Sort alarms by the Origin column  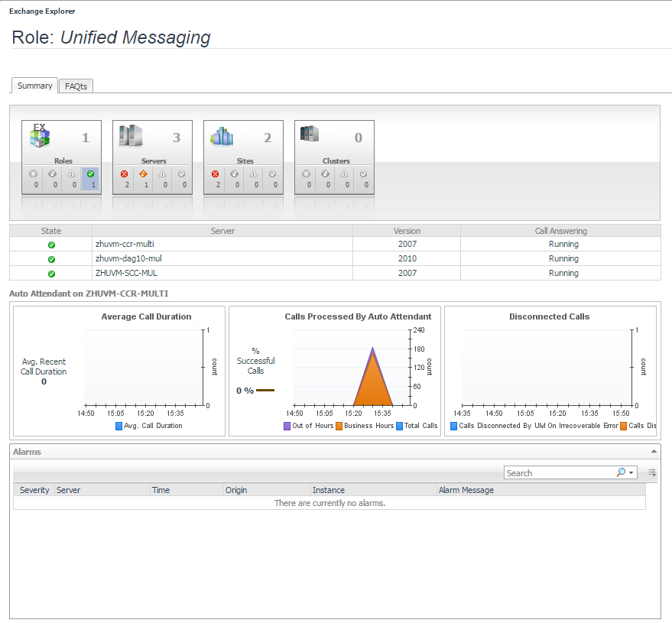(236, 490)
